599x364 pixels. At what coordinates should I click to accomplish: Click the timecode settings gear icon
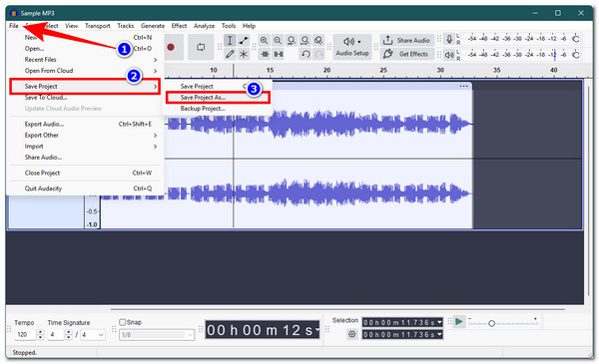(x=351, y=334)
